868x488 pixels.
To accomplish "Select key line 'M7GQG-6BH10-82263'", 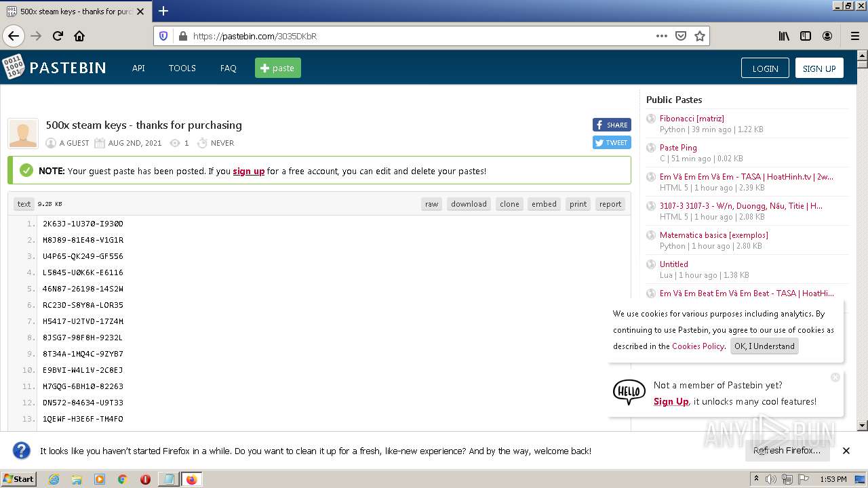I will click(83, 386).
